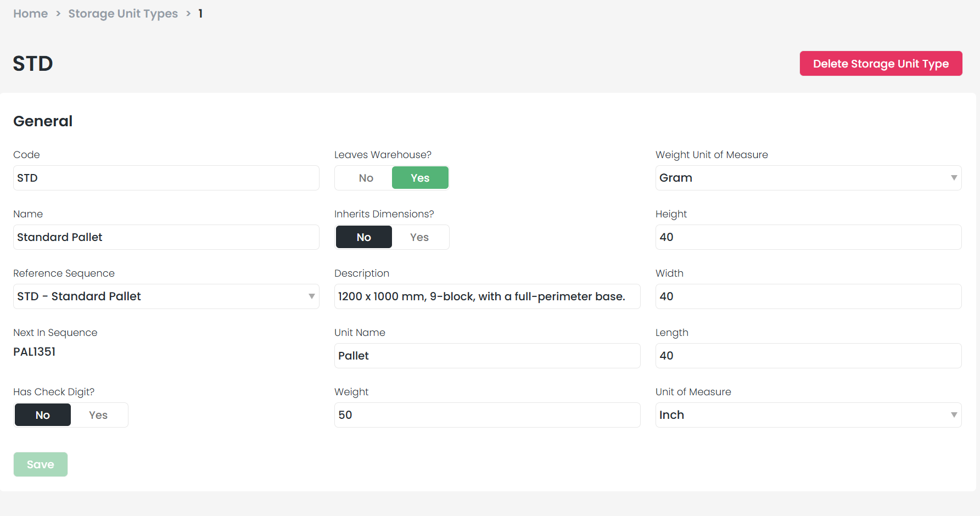Focus the Weight input showing 50
The image size is (980, 516).
486,415
